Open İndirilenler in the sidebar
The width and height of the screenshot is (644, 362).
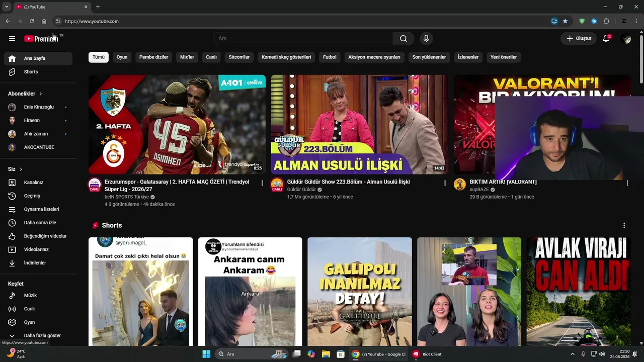[38, 263]
